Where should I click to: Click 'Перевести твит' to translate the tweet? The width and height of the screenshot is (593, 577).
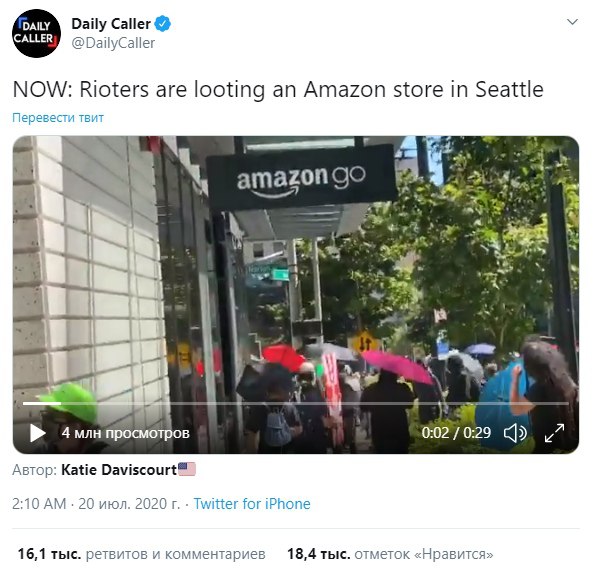point(58,118)
